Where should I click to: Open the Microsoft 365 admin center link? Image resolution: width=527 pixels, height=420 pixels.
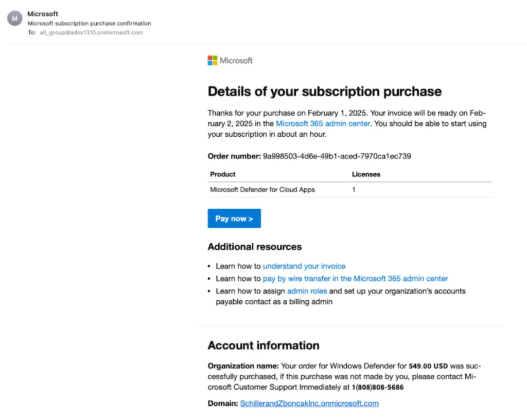click(x=323, y=123)
